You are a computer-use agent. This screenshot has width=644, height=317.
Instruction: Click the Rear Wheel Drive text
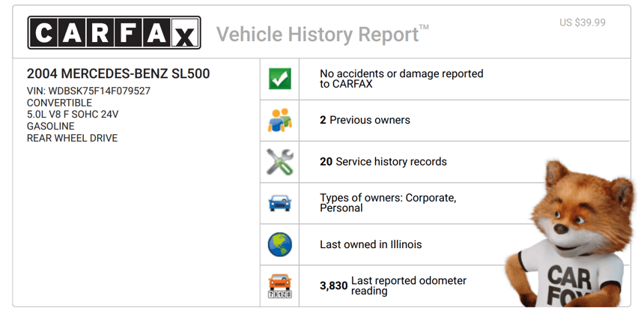(72, 138)
